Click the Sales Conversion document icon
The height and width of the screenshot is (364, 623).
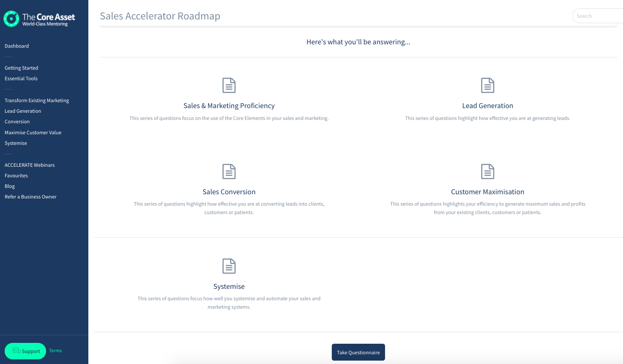(229, 171)
